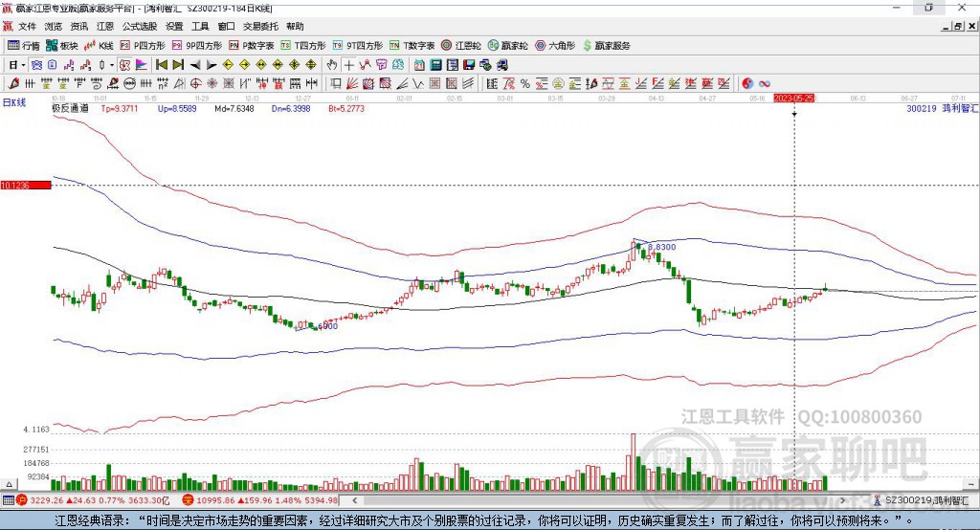980x530 pixels.
Task: Click Shenzhen index 10995.86 status entry
Action: click(260, 500)
